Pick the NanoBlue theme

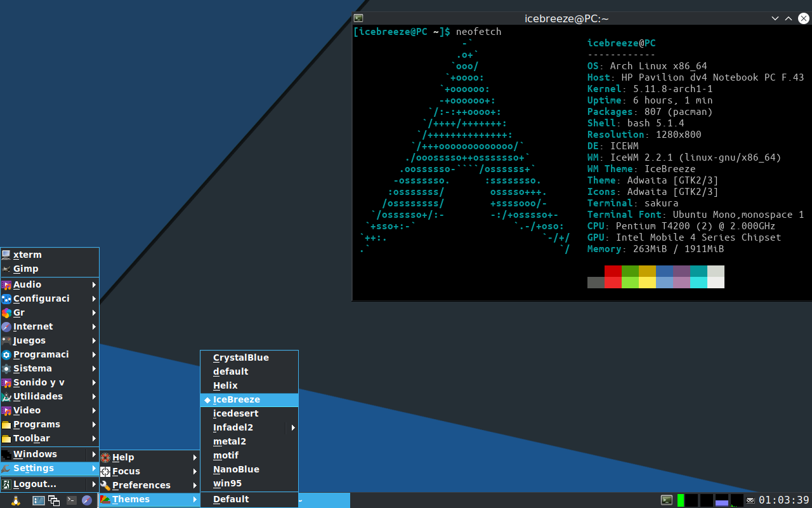click(x=249, y=469)
